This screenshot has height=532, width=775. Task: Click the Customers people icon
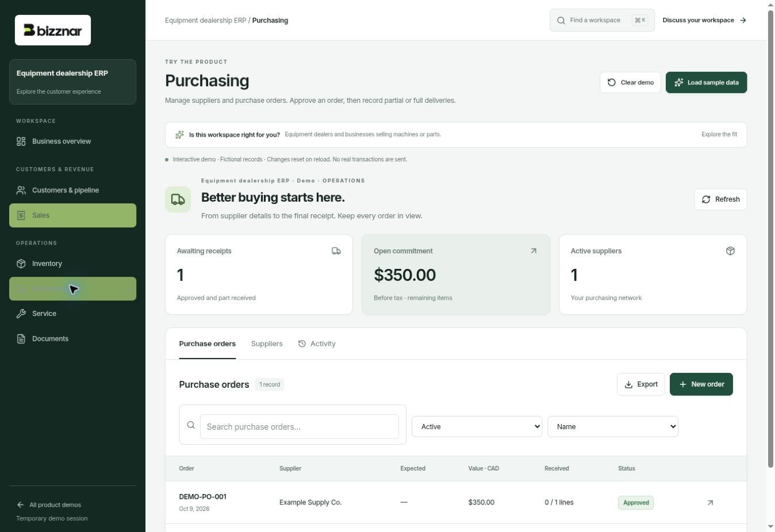pyautogui.click(x=21, y=190)
